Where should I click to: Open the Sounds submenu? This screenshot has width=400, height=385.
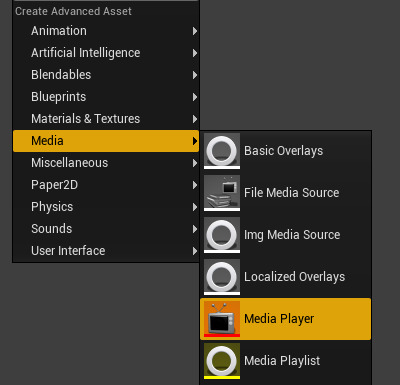[x=106, y=229]
